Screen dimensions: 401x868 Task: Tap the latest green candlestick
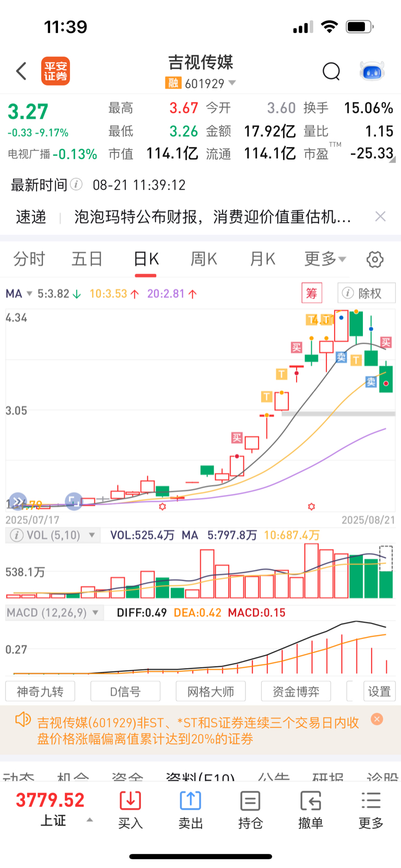[x=386, y=379]
